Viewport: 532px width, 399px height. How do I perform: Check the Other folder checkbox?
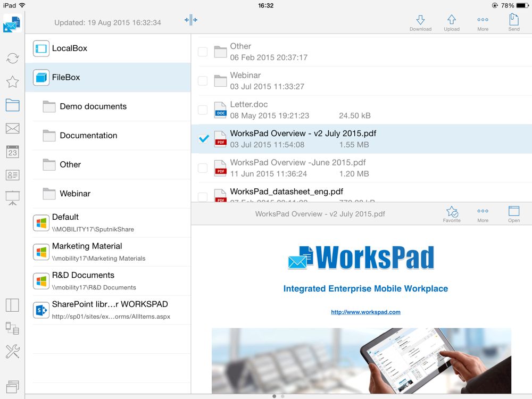tap(203, 52)
